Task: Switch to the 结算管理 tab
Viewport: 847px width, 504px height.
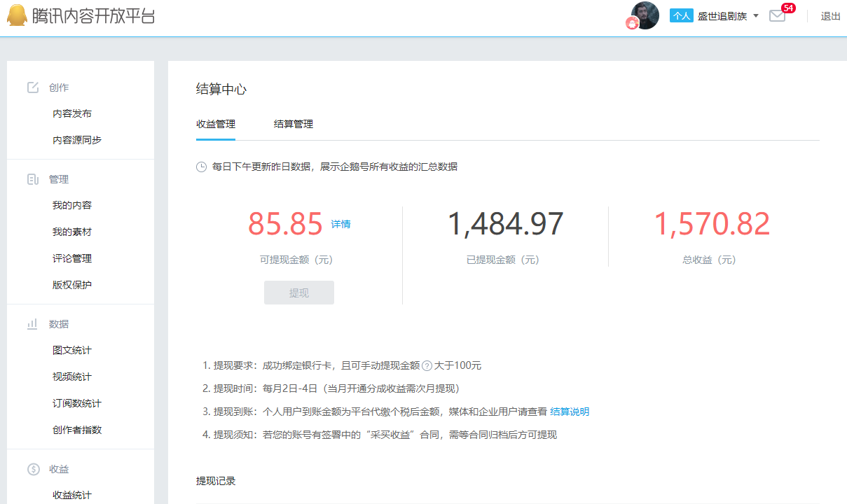Action: click(x=294, y=123)
